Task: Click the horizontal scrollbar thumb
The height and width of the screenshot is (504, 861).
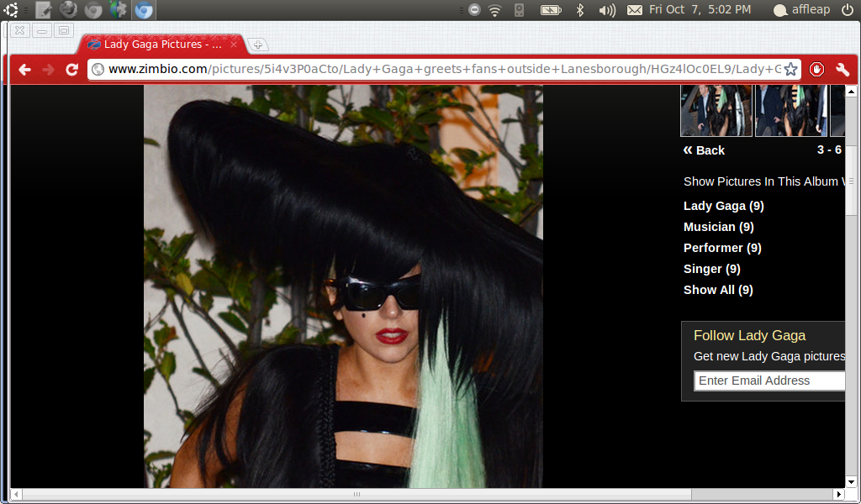Action: pyautogui.click(x=357, y=494)
